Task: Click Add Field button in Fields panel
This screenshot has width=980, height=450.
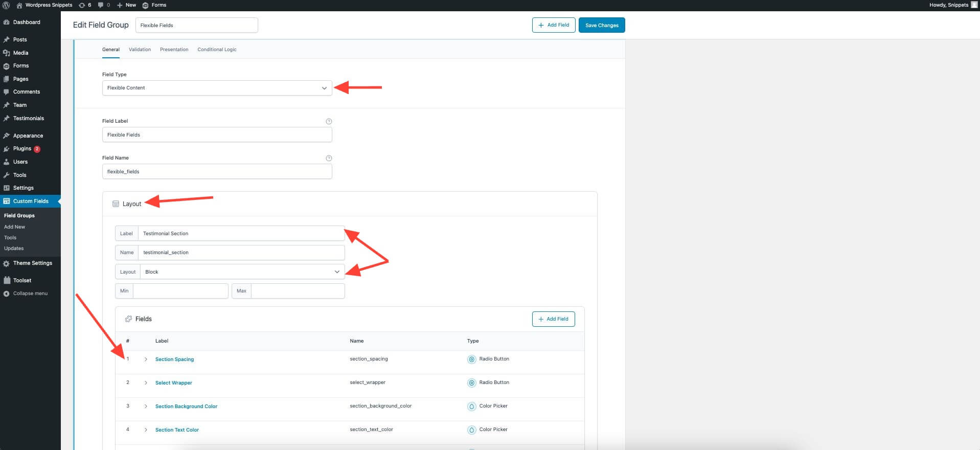Action: coord(553,319)
